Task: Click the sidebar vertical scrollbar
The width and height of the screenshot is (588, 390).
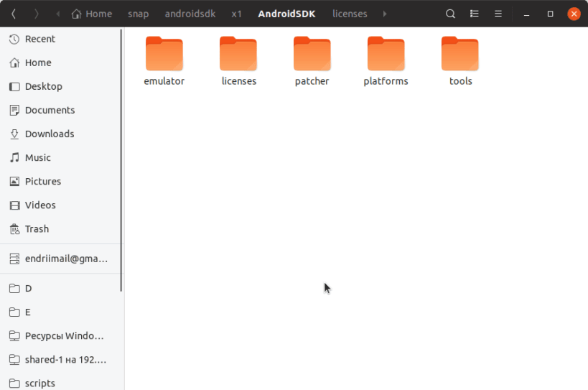Action: pyautogui.click(x=121, y=160)
